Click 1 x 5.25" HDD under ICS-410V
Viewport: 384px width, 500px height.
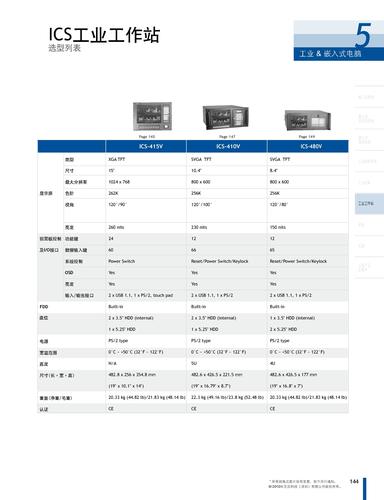point(205,329)
